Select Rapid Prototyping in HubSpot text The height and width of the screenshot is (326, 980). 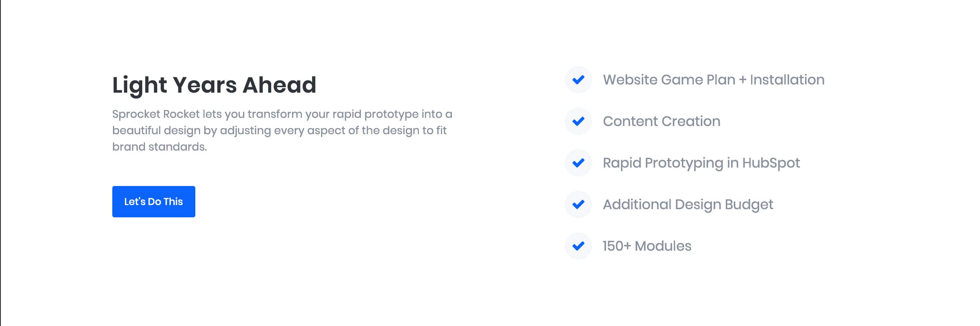tap(701, 163)
